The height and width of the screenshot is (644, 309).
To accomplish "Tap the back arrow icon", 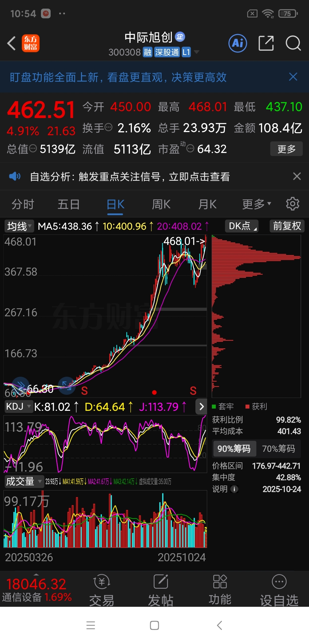I will pos(11,44).
